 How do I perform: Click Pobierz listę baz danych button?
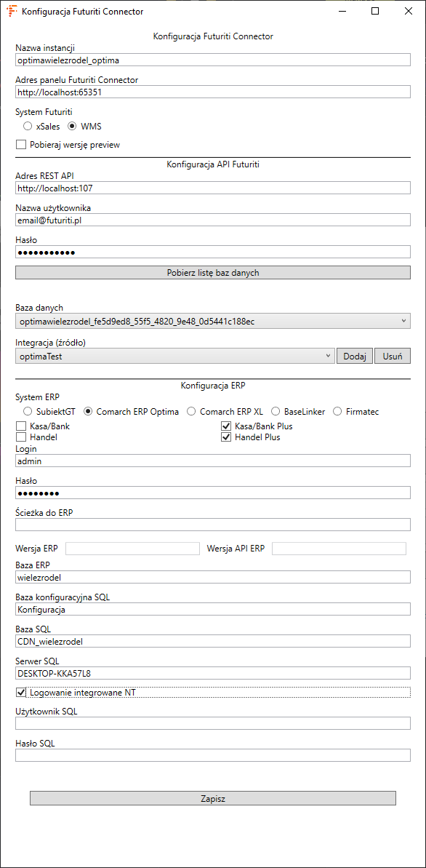point(213,272)
